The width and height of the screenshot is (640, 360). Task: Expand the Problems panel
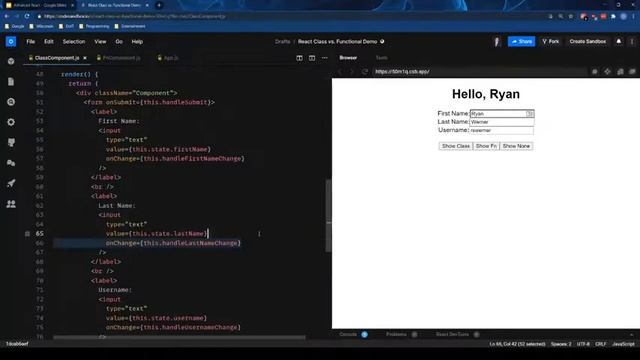[402, 334]
